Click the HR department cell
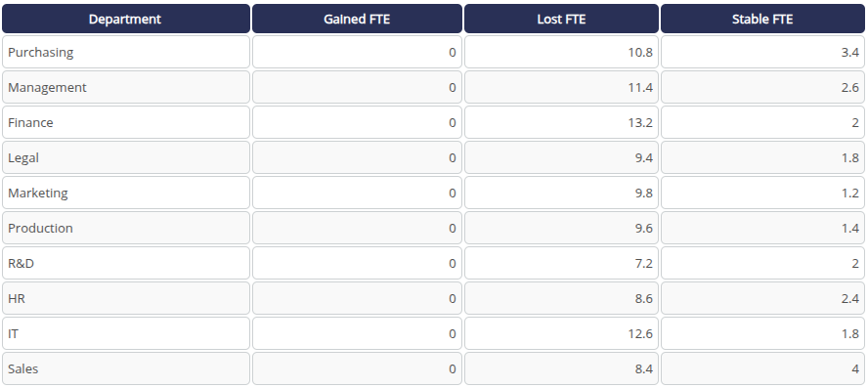Image resolution: width=868 pixels, height=388 pixels. (x=126, y=298)
